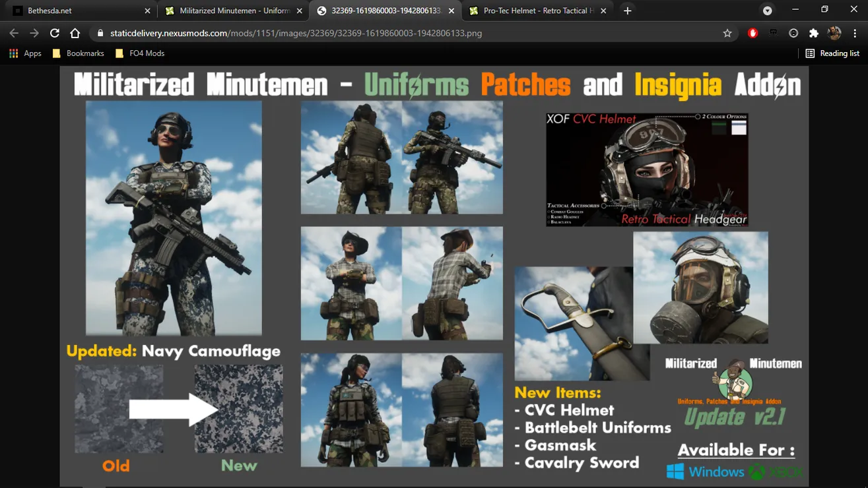The image size is (868, 488).
Task: Click the back navigation arrow
Action: tap(14, 33)
